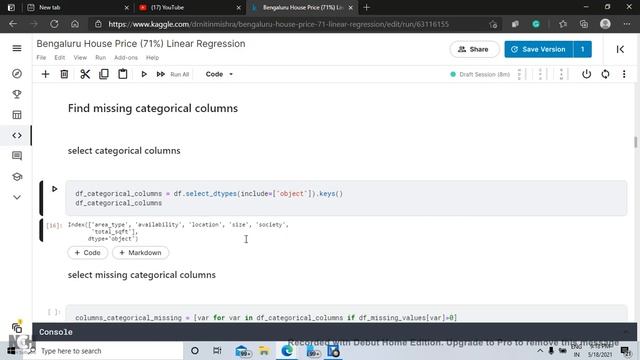This screenshot has width=640, height=360.
Task: Open browser settings and more menu
Action: coord(627,24)
